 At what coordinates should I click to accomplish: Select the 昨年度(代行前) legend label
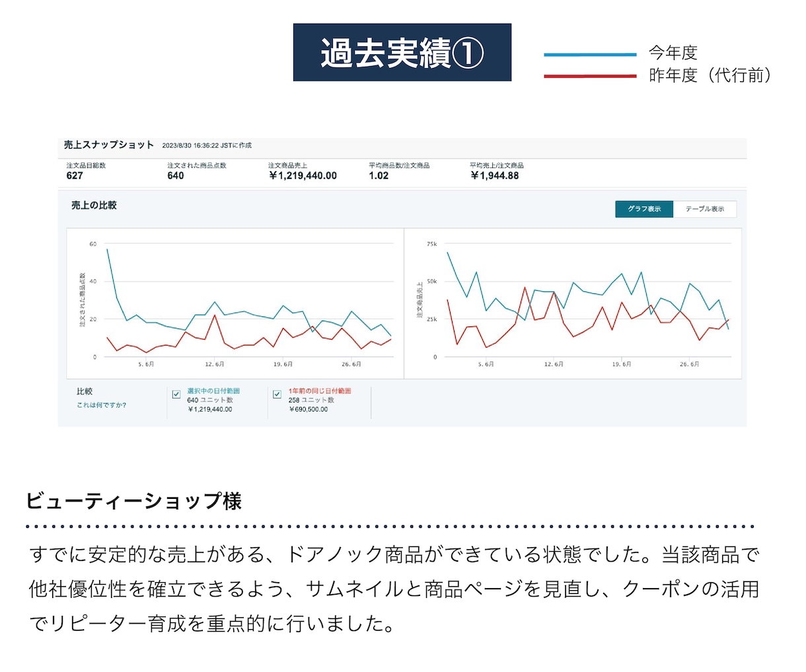[710, 75]
